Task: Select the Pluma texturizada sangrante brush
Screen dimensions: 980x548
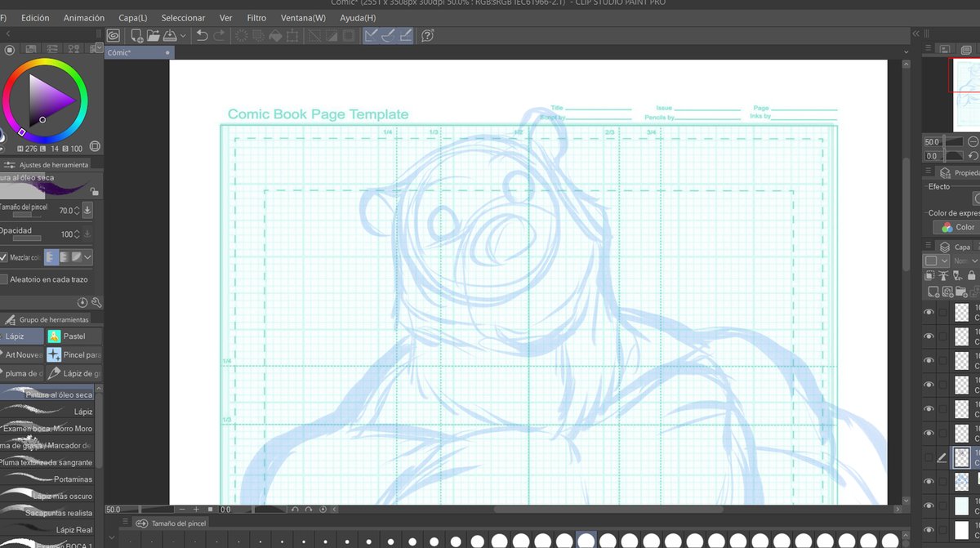Action: [47, 462]
